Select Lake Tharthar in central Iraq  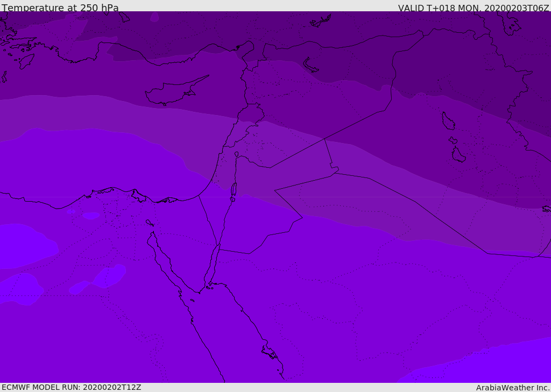pyautogui.click(x=448, y=121)
